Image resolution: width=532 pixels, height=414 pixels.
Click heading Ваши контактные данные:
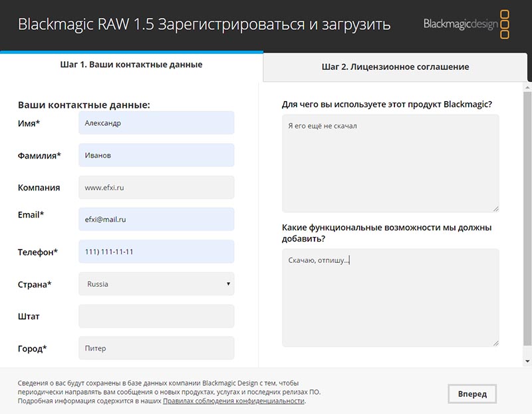point(84,104)
